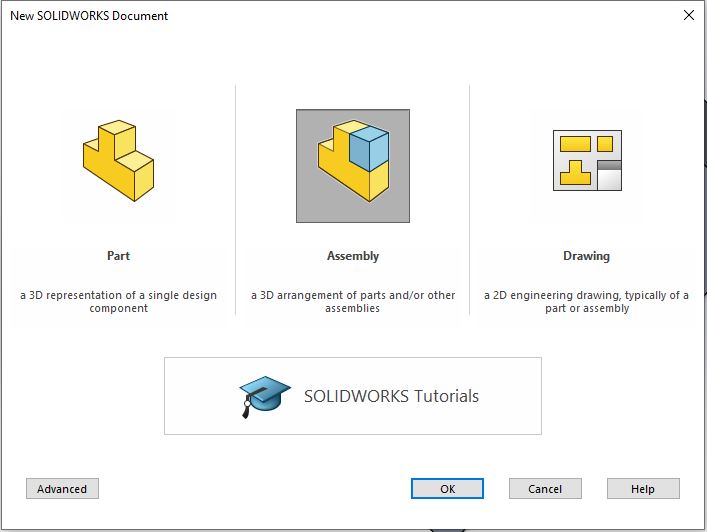Click the Drawing label text
This screenshot has height=532, width=707.
coord(587,256)
